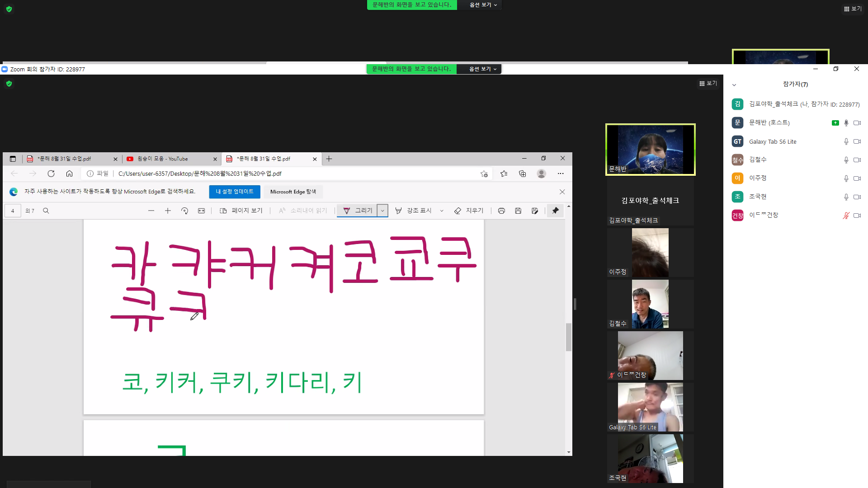Open Edge collections icon

(523, 174)
